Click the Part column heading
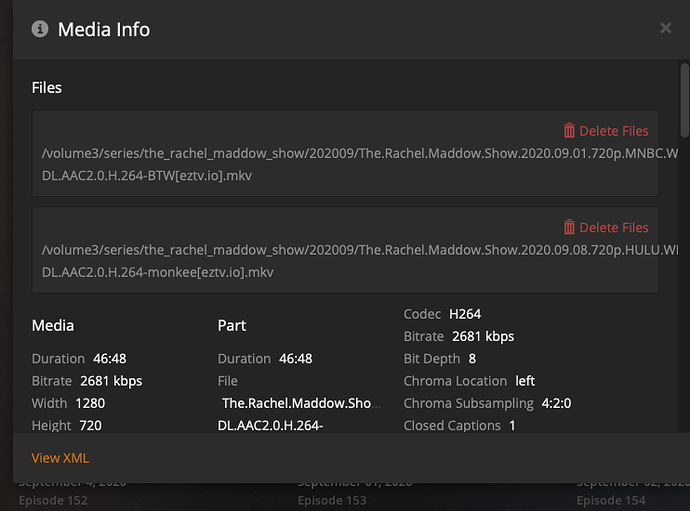Viewport: 690px width, 511px height. tap(232, 325)
